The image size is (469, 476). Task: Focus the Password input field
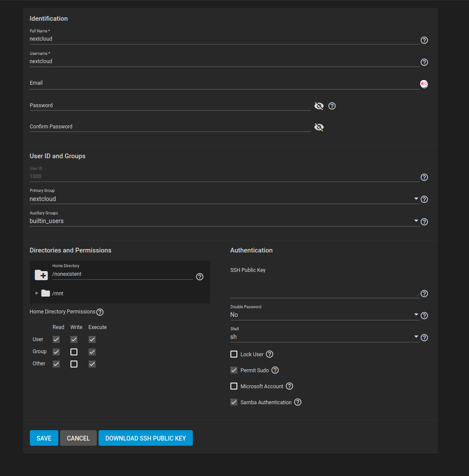[170, 105]
